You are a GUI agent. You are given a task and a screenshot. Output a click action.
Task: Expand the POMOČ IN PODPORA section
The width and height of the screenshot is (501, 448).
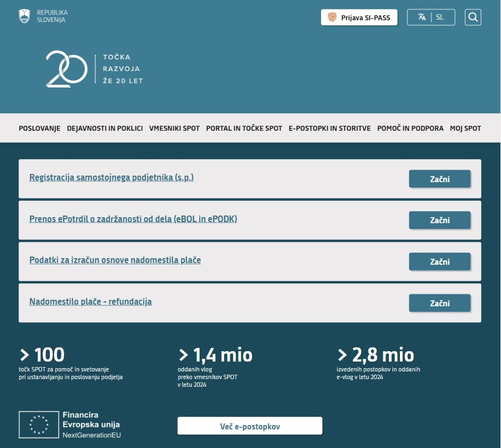[x=410, y=128]
